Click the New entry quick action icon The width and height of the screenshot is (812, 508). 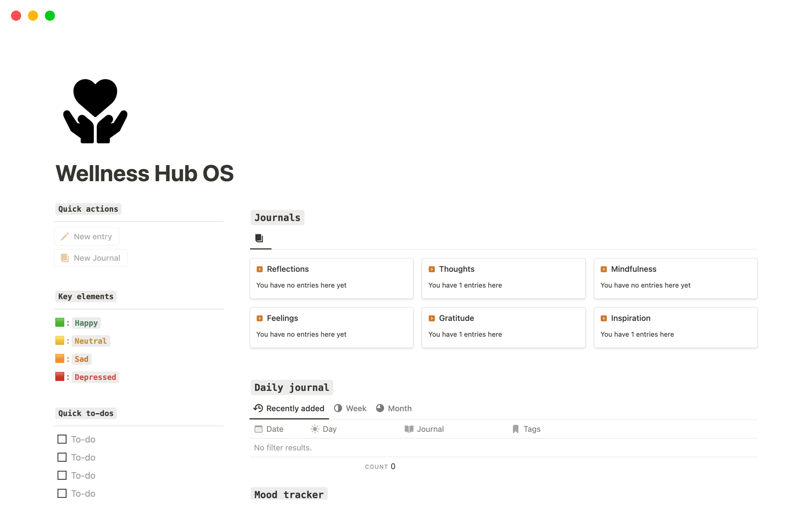(65, 236)
